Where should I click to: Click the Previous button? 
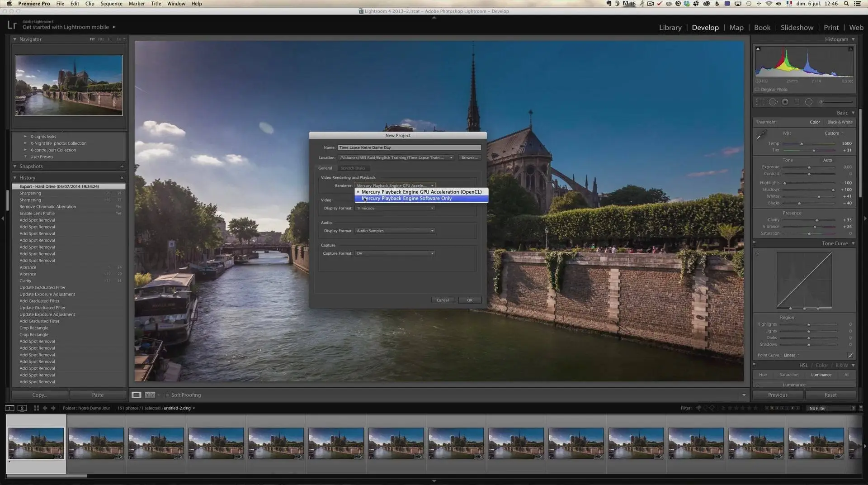click(x=778, y=395)
